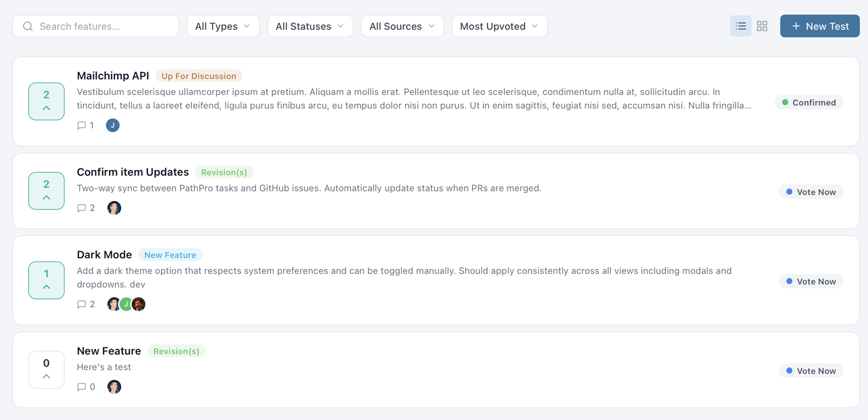868x420 pixels.
Task: Upvote the Mailchimp API item
Action: 47,101
